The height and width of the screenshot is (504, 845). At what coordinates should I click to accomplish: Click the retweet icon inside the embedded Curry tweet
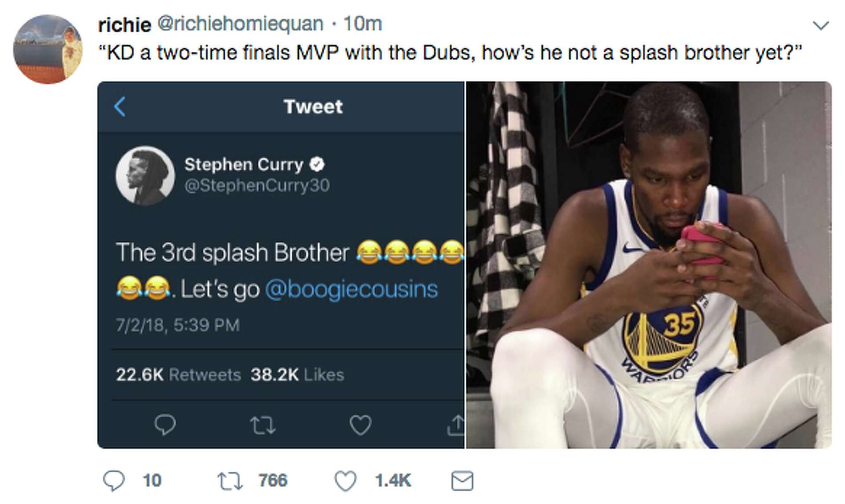click(x=263, y=425)
